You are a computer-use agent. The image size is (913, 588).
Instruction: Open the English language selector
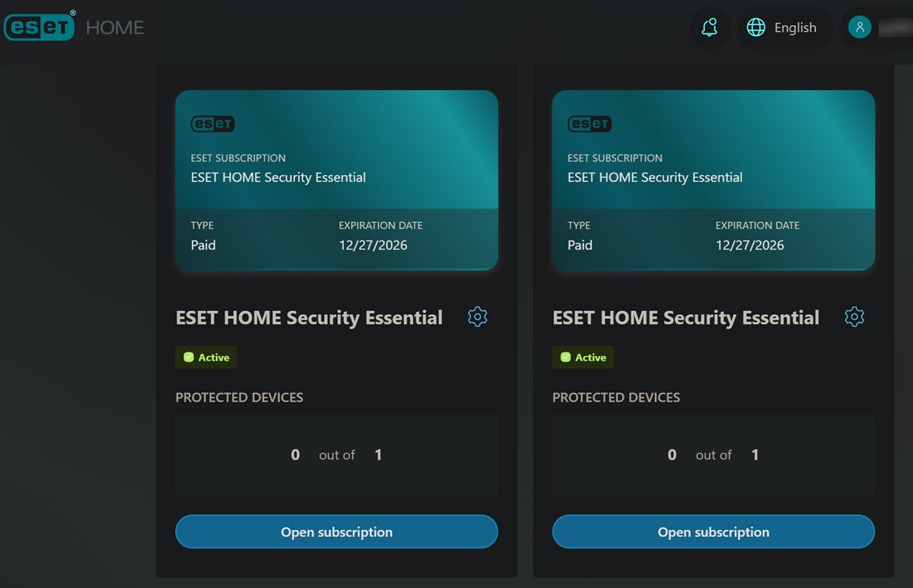click(x=795, y=27)
